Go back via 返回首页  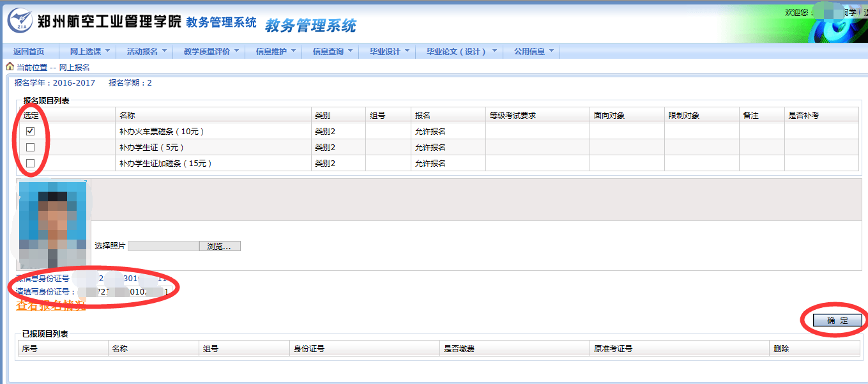(x=29, y=51)
